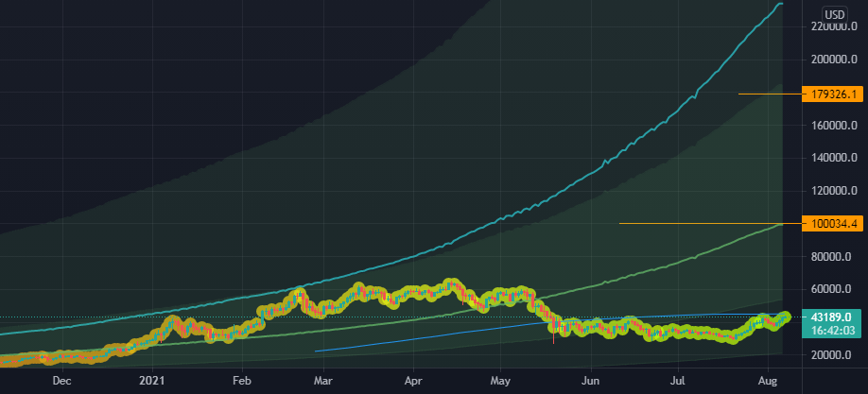
Task: Select the orange 179326.1 price label
Action: tap(832, 94)
